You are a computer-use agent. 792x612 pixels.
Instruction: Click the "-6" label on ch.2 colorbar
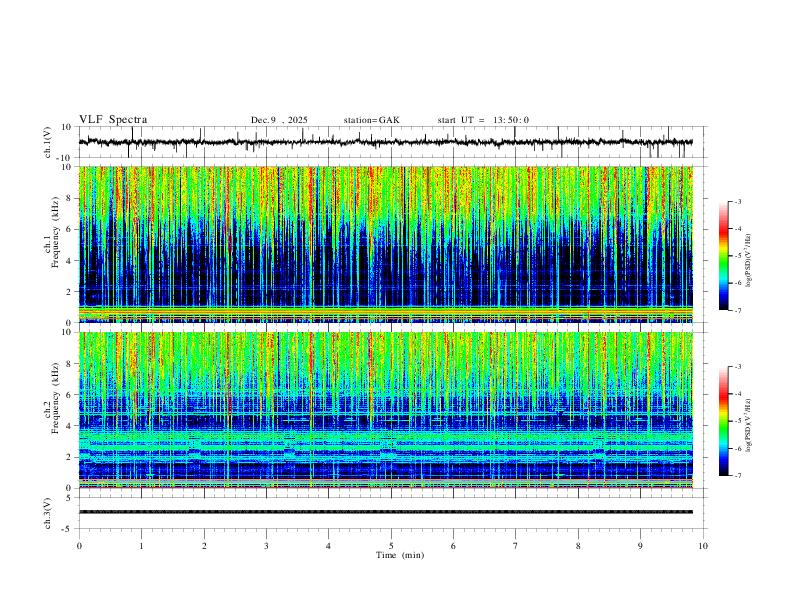pyautogui.click(x=738, y=448)
